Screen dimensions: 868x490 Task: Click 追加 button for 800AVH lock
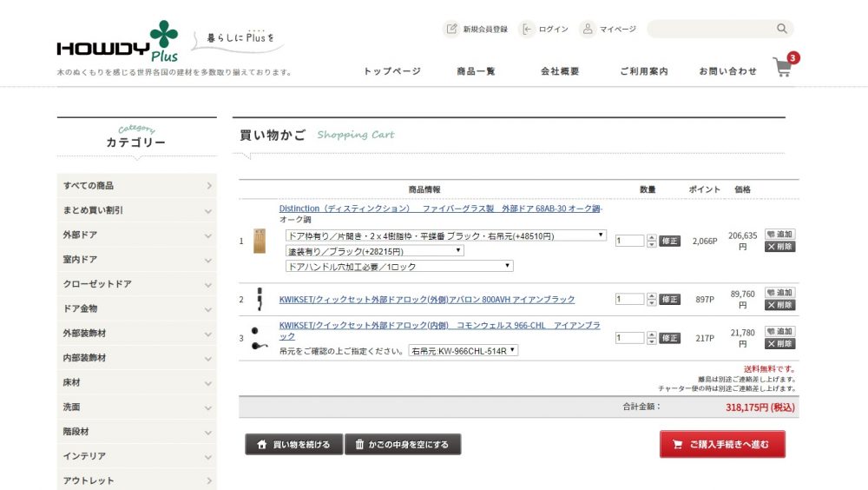coord(780,292)
